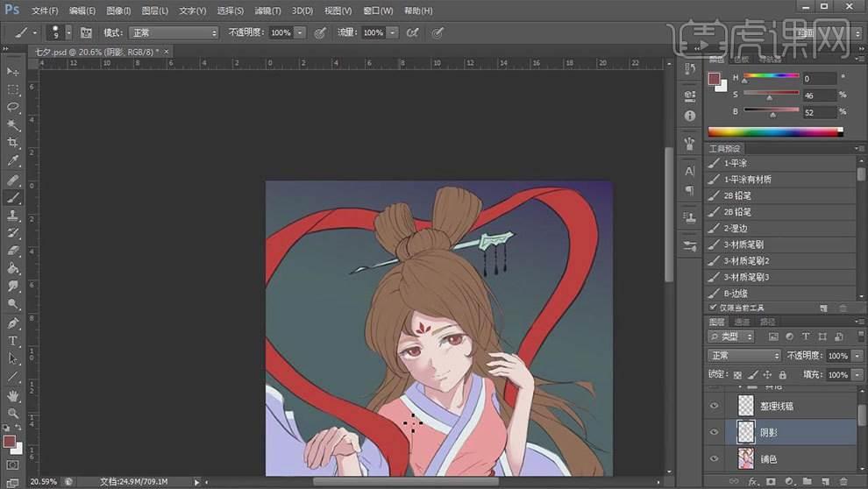The height and width of the screenshot is (489, 868).
Task: Toggle Quick Mask mode icon
Action: point(13,465)
